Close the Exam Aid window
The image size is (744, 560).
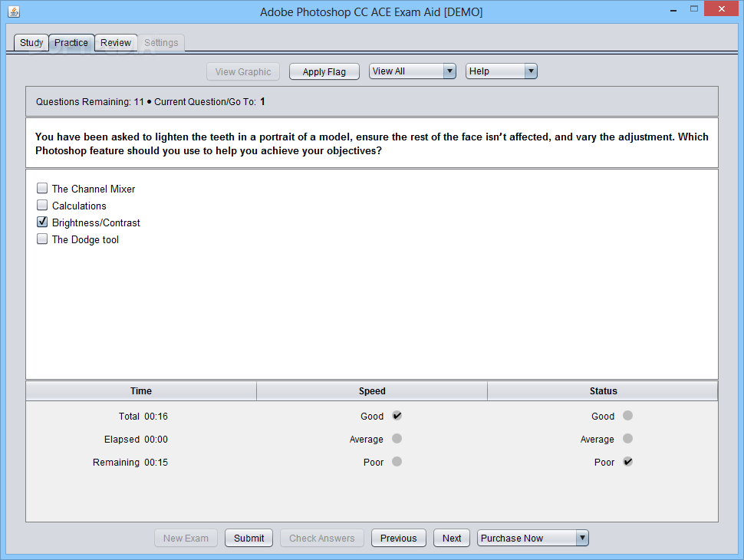click(721, 9)
